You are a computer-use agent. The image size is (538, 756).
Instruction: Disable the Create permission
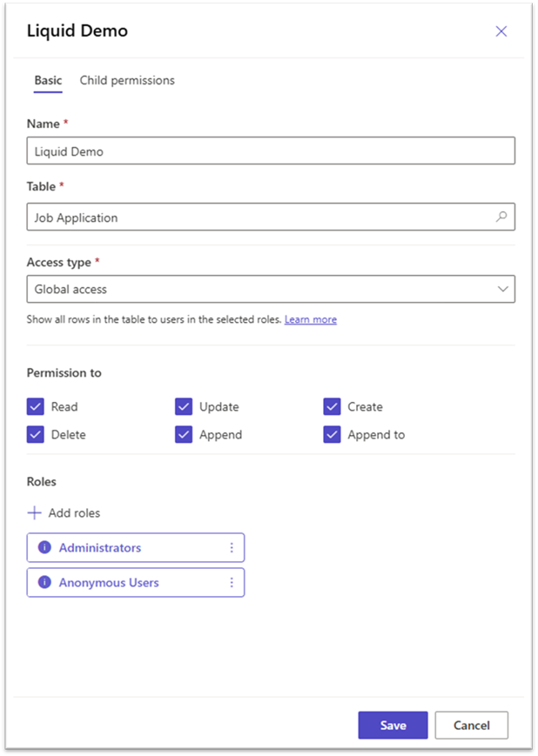[x=332, y=406]
